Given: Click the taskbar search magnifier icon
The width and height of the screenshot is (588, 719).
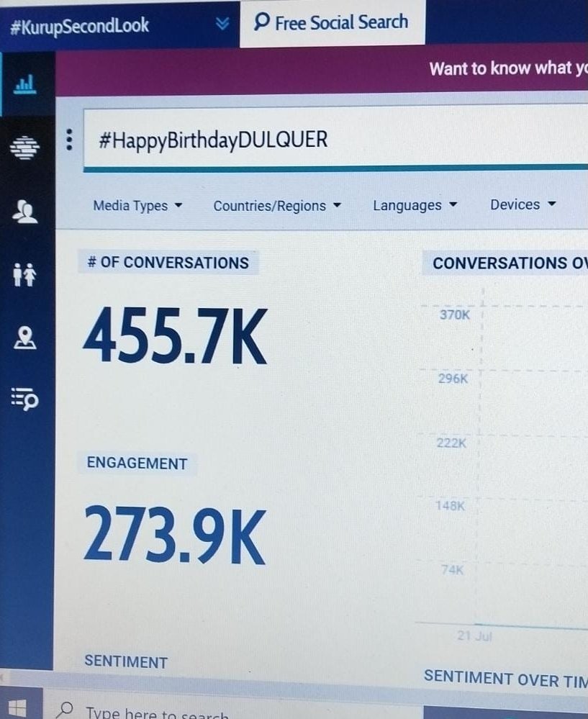Looking at the screenshot, I should point(64,710).
